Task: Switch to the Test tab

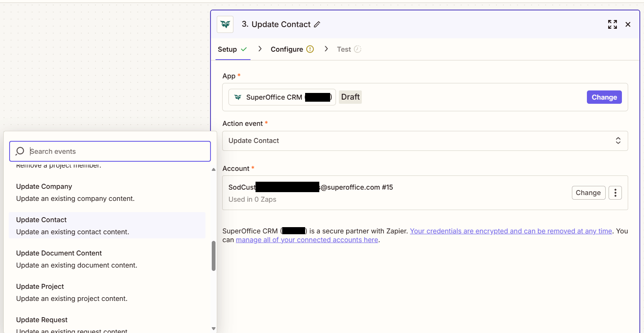Action: tap(345, 49)
